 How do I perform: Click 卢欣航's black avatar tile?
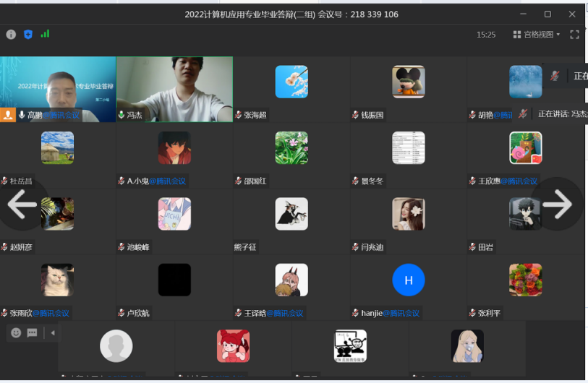174,280
